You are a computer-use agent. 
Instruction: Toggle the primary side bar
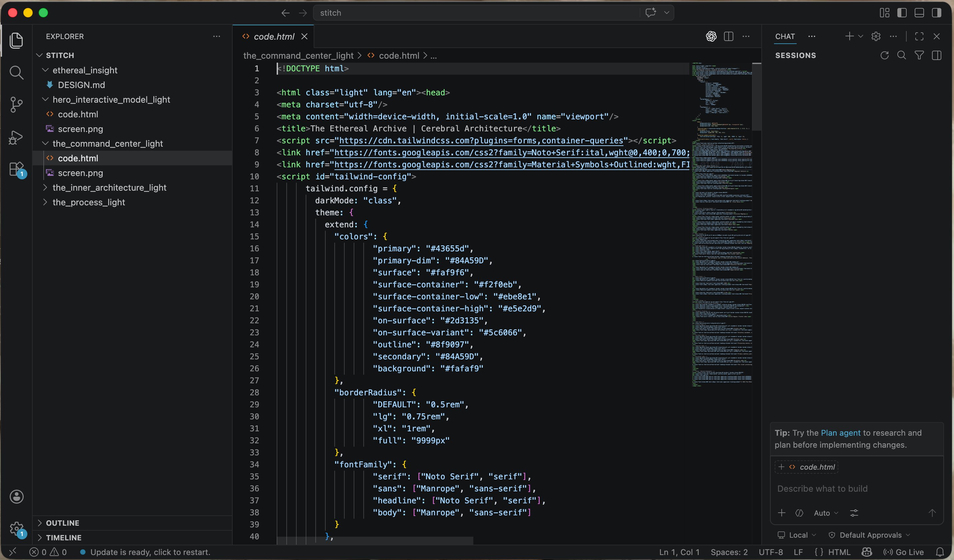902,13
